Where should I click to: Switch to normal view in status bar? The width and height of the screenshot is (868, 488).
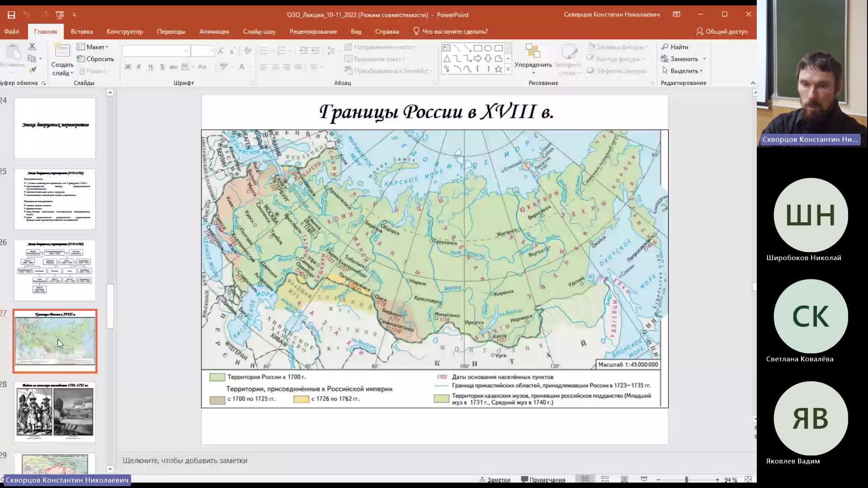585,479
